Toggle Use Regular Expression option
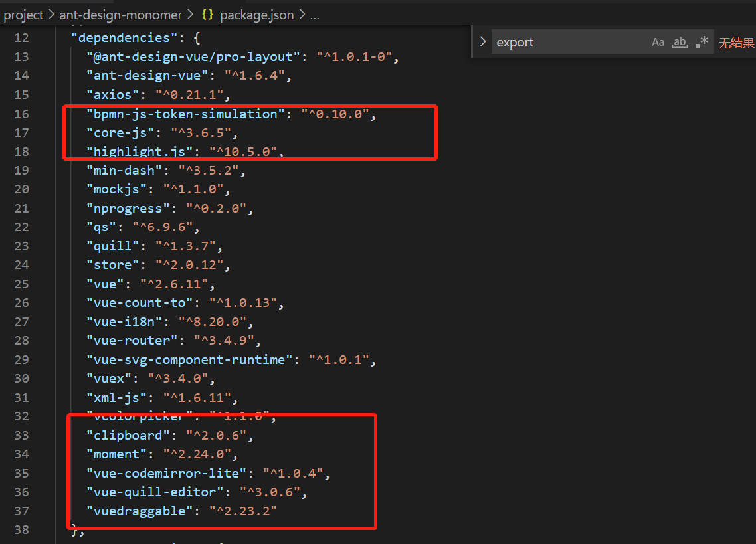The height and width of the screenshot is (544, 756). [x=702, y=43]
